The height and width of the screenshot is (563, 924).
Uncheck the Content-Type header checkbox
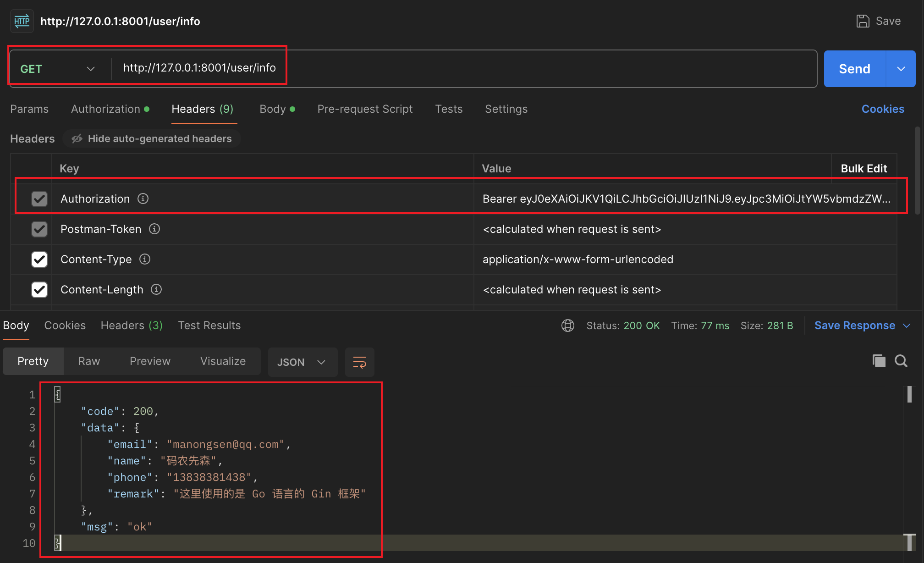tap(39, 259)
